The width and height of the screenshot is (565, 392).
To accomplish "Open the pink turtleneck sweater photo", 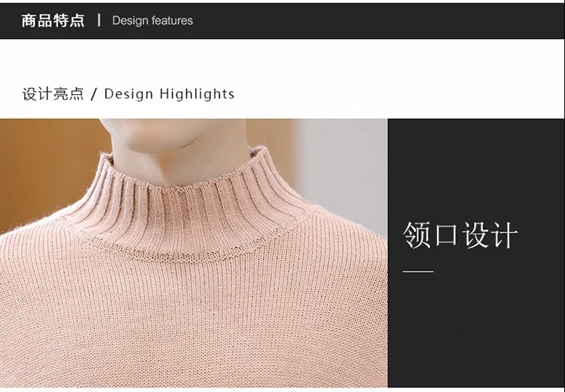I will coord(194,253).
